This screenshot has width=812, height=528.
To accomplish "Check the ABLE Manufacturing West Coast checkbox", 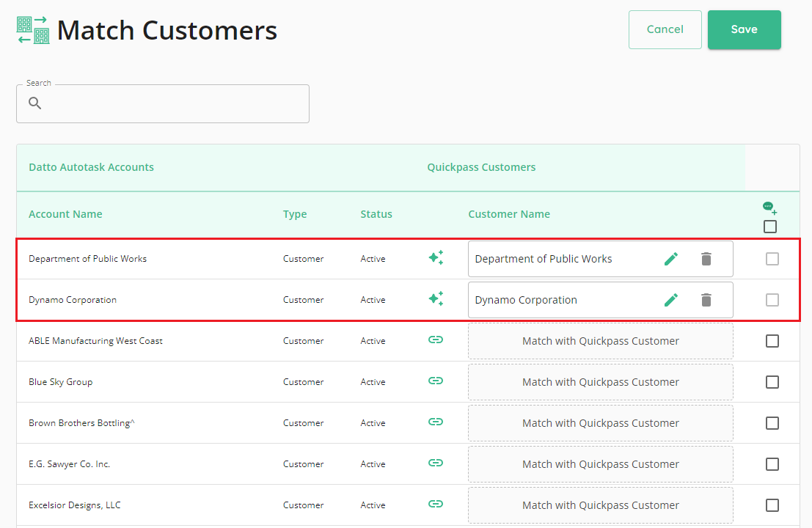I will click(x=772, y=340).
